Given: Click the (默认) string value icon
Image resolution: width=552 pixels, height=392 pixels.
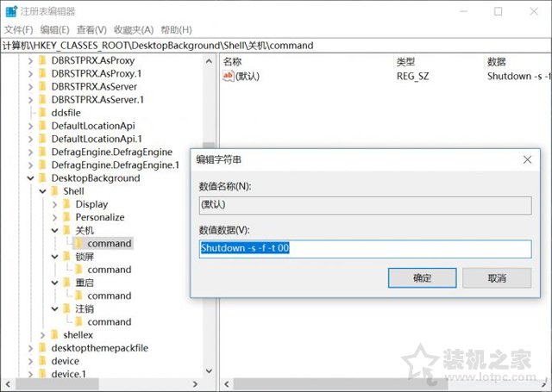Looking at the screenshot, I should [x=229, y=76].
